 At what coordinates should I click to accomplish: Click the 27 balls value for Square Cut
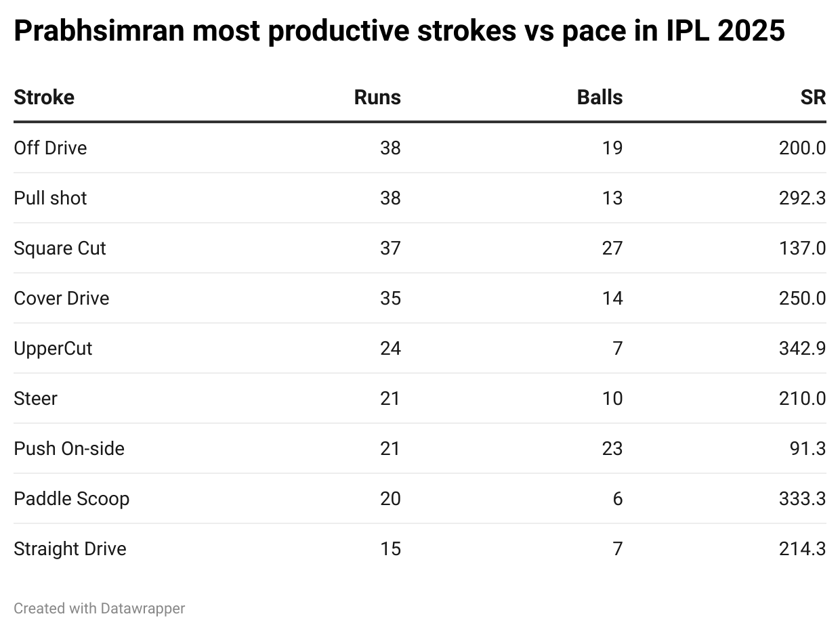tap(612, 248)
